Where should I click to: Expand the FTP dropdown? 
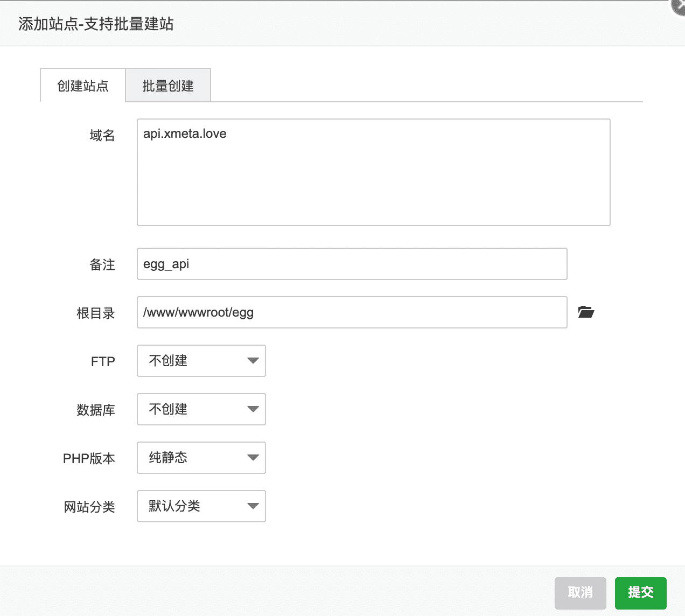tap(201, 361)
